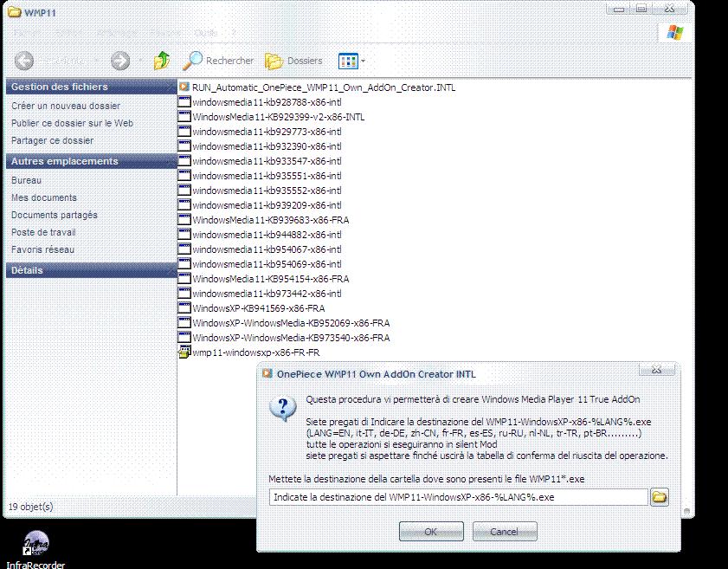Open Poste de travail from sidebar
728x569 pixels.
(x=43, y=232)
